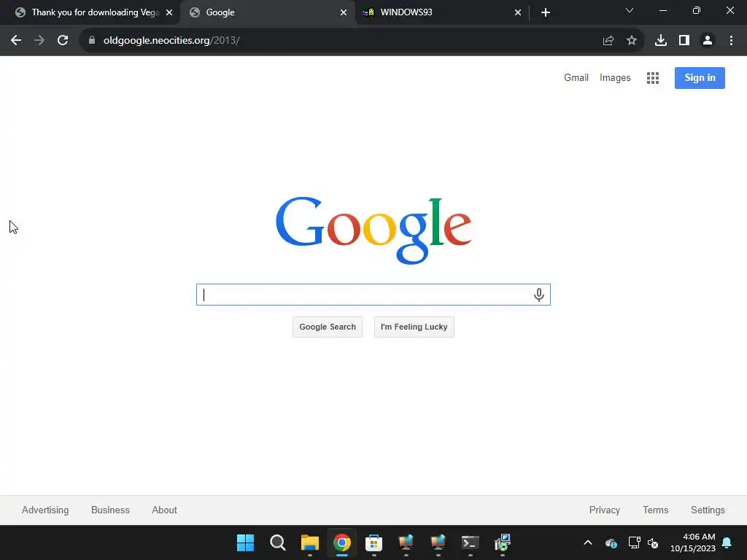Viewport: 747px width, 560px height.
Task: Open the Chrome profile menu
Action: click(x=708, y=41)
